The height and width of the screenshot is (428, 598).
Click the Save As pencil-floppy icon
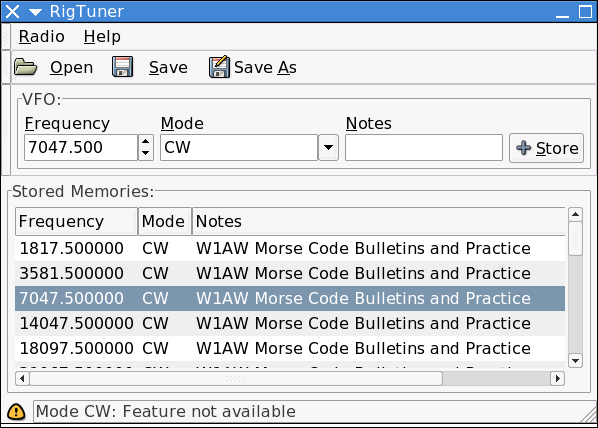(x=219, y=67)
